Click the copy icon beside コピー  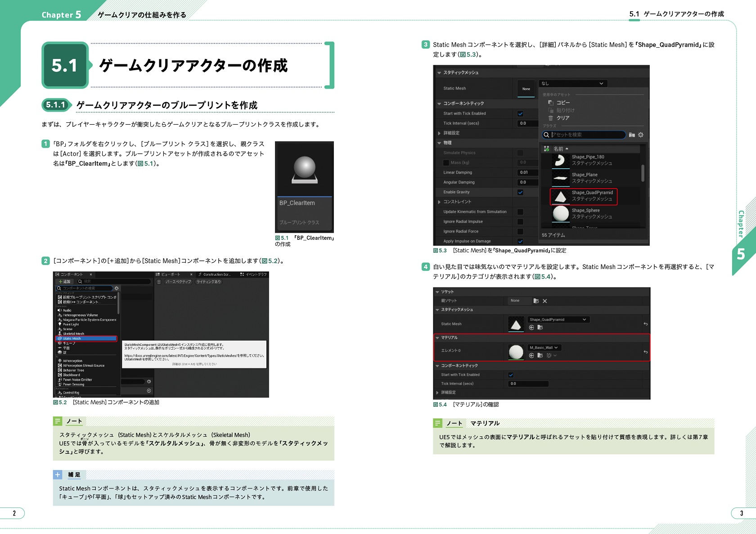point(550,103)
